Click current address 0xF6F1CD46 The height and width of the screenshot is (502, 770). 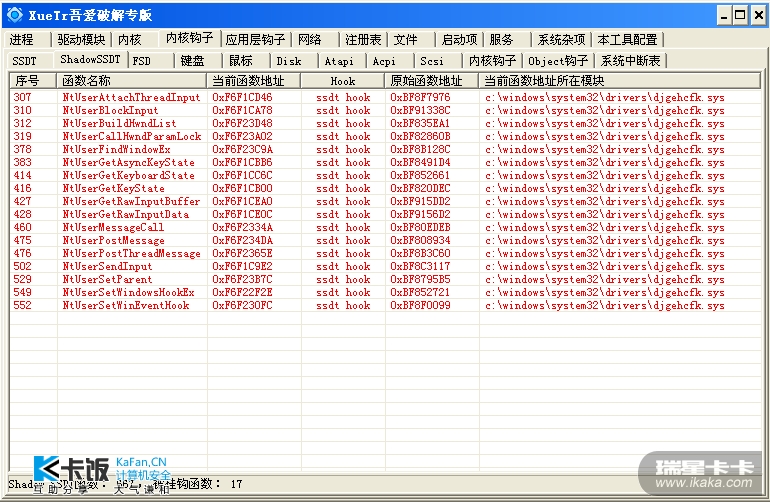[242, 97]
